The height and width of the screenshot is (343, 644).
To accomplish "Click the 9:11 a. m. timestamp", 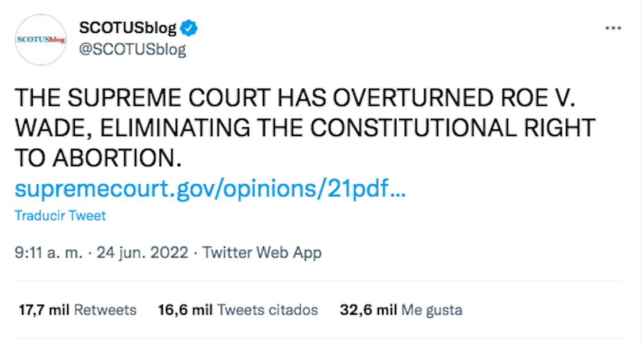I will point(51,252).
